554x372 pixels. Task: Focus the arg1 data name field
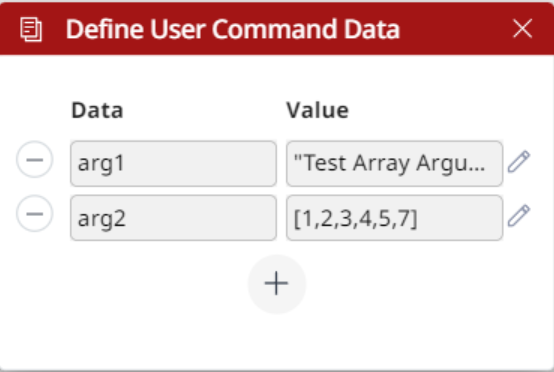173,164
